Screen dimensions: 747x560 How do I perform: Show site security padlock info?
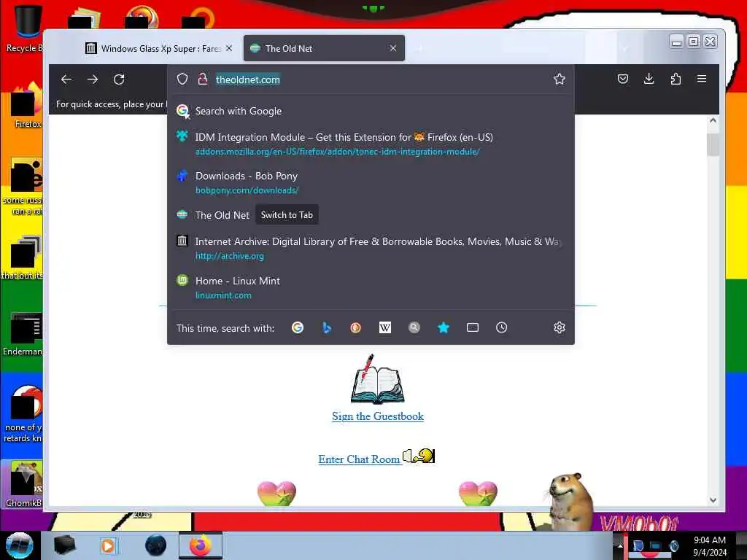(203, 79)
